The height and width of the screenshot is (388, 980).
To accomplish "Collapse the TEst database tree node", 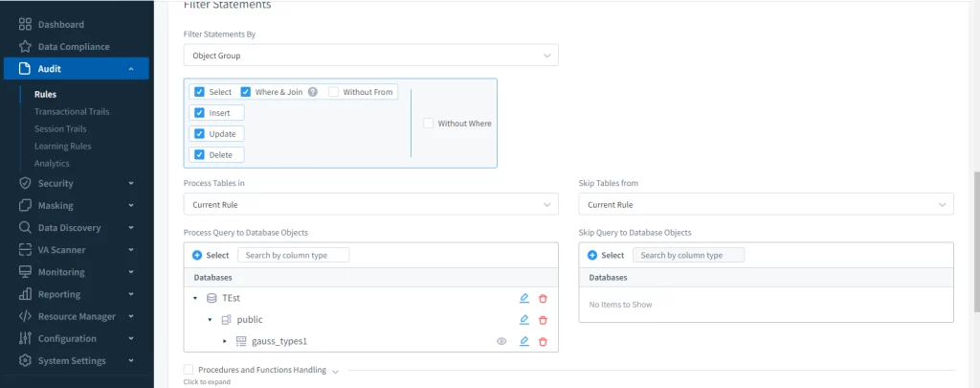I will point(196,298).
